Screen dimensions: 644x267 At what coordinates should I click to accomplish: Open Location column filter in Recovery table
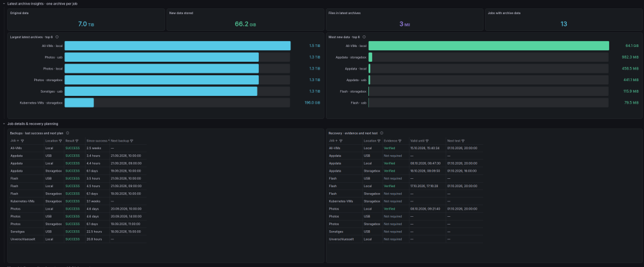pos(379,141)
